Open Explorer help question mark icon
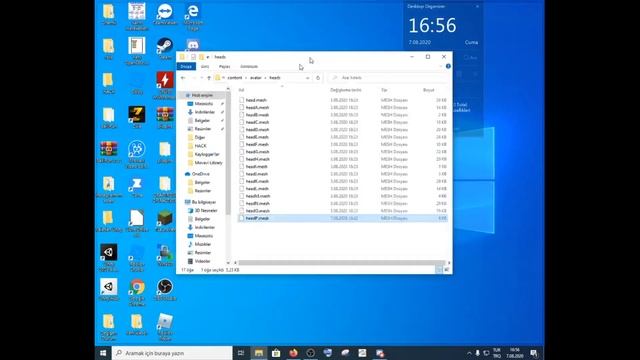The image size is (640, 360). 448,66
